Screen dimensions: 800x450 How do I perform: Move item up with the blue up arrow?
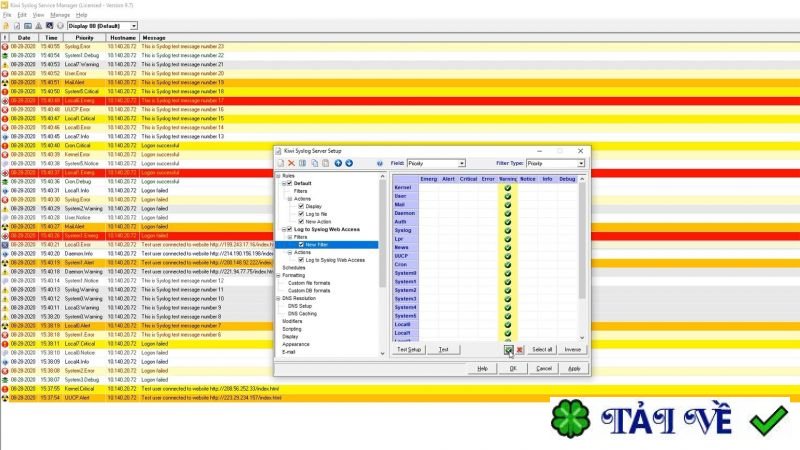click(x=338, y=163)
